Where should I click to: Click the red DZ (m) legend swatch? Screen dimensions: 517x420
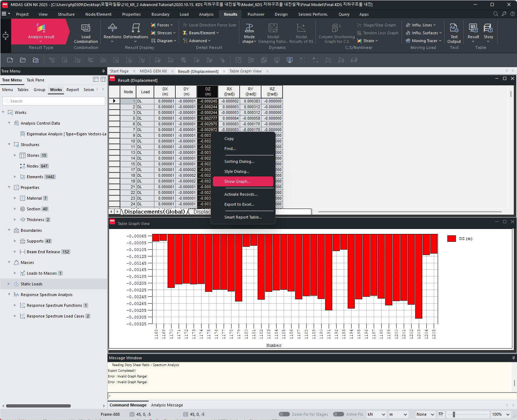[452, 239]
